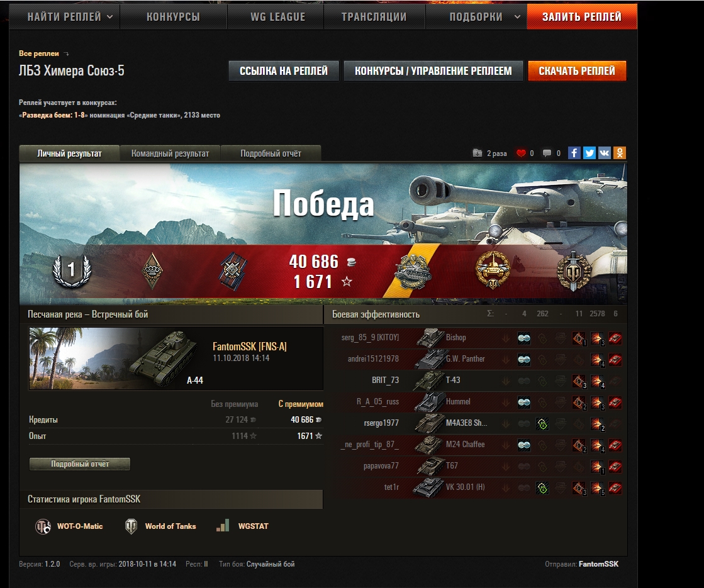Click the ЗАЛИТЬ РЕПЛЕЙ upload button

[582, 16]
